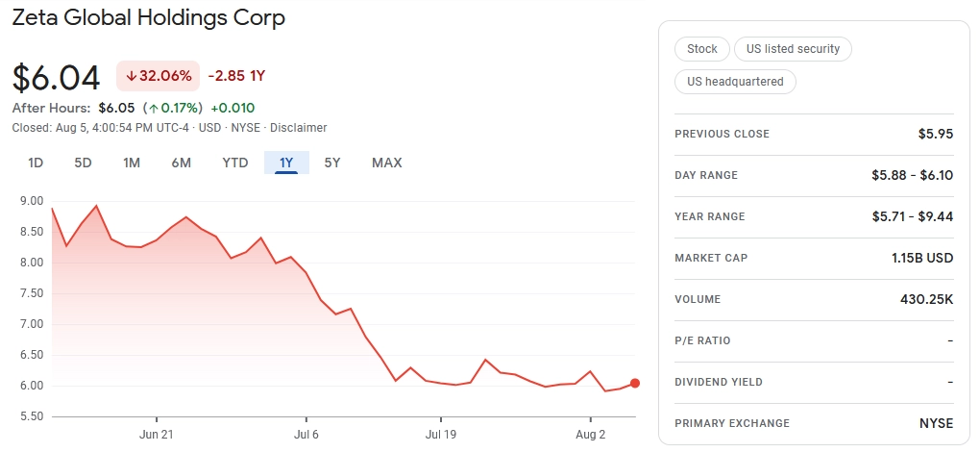Select the Zeta Global Holdings Corp title

click(149, 17)
